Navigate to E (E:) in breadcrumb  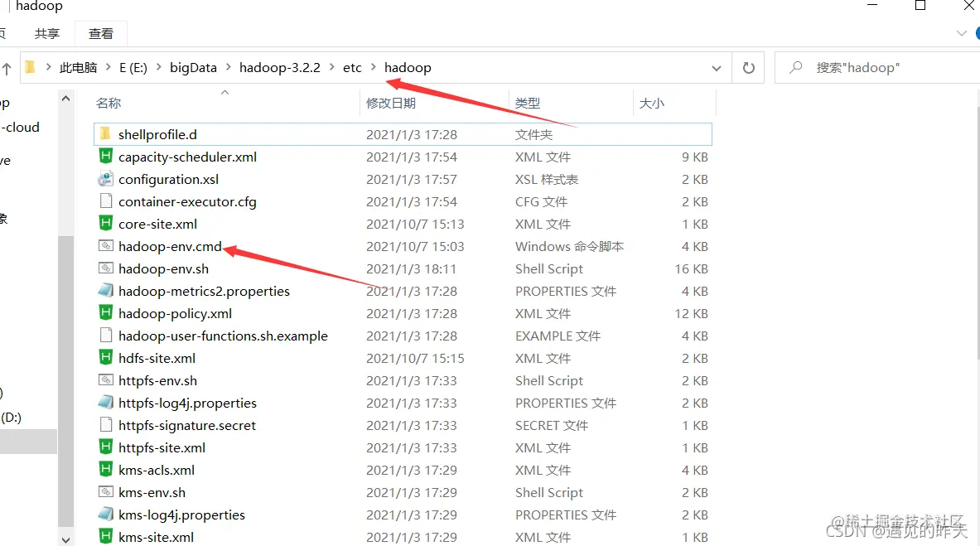[133, 68]
